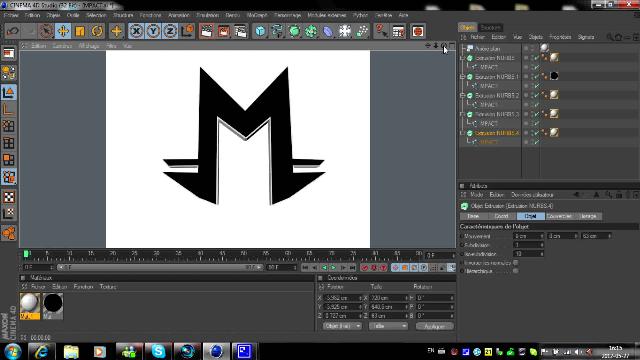The height and width of the screenshot is (360, 640).
Task: Jump to the animation end
Action: coord(352,268)
